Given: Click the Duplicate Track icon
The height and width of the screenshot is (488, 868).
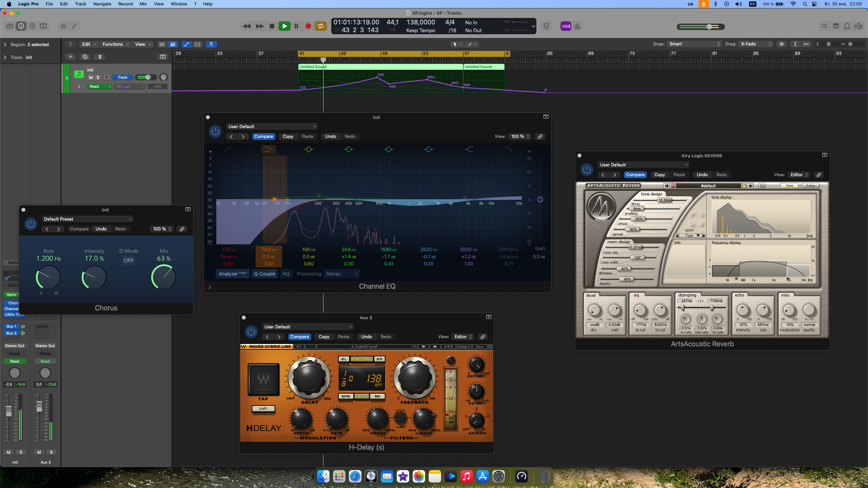Looking at the screenshot, I should (x=85, y=57).
